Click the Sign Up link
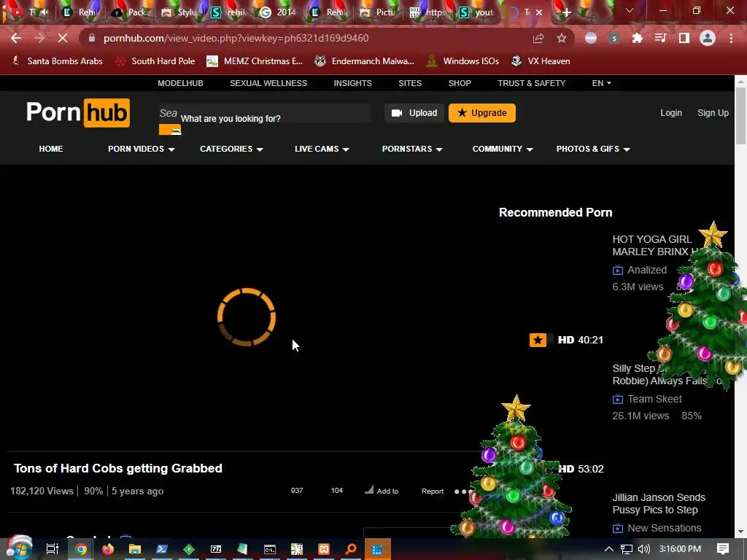 [713, 113]
